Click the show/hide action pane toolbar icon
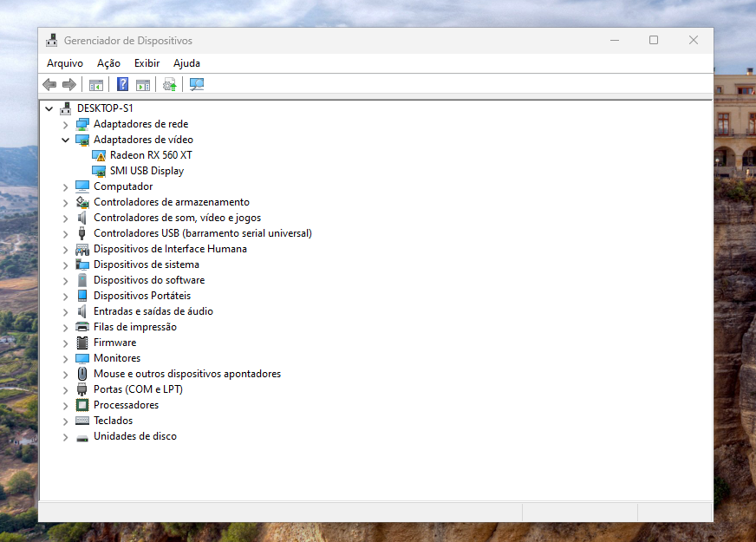The height and width of the screenshot is (542, 756). 143,85
